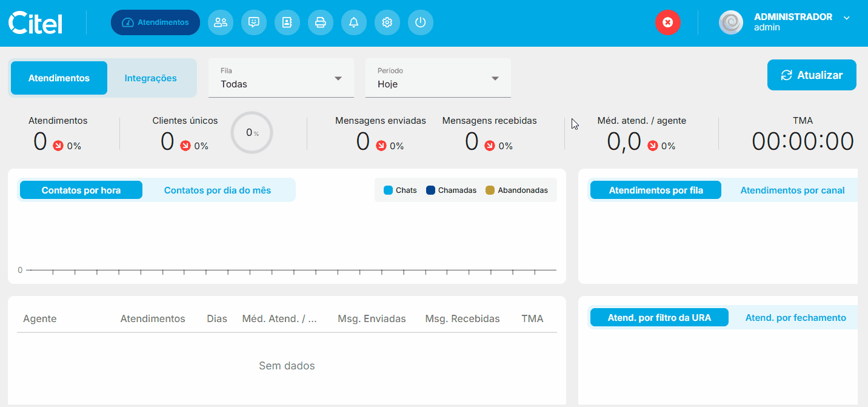The width and height of the screenshot is (868, 407).
Task: Open the Fila dropdown showing Todas
Action: [x=281, y=78]
